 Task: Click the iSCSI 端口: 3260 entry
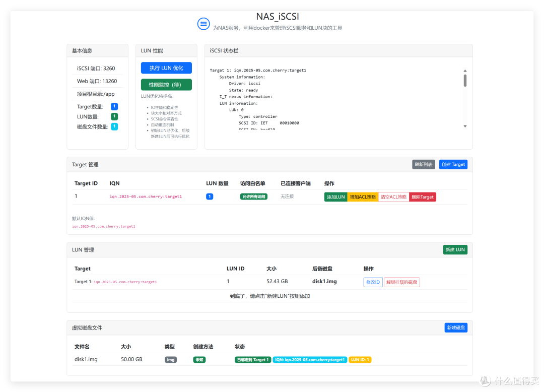point(96,69)
